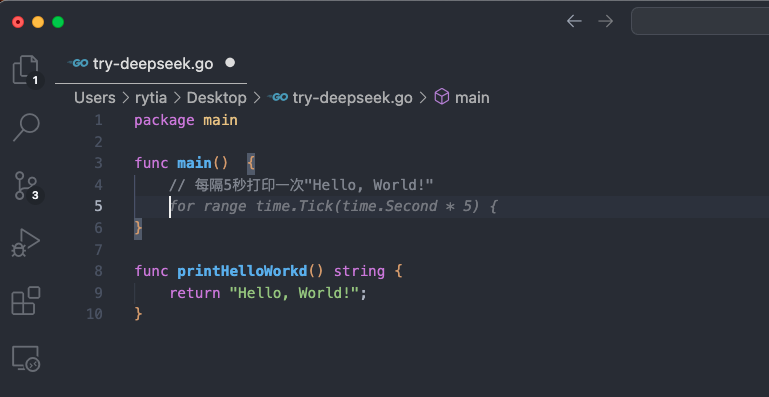
Task: Open Remote Explorer monitor icon
Action: 26,358
